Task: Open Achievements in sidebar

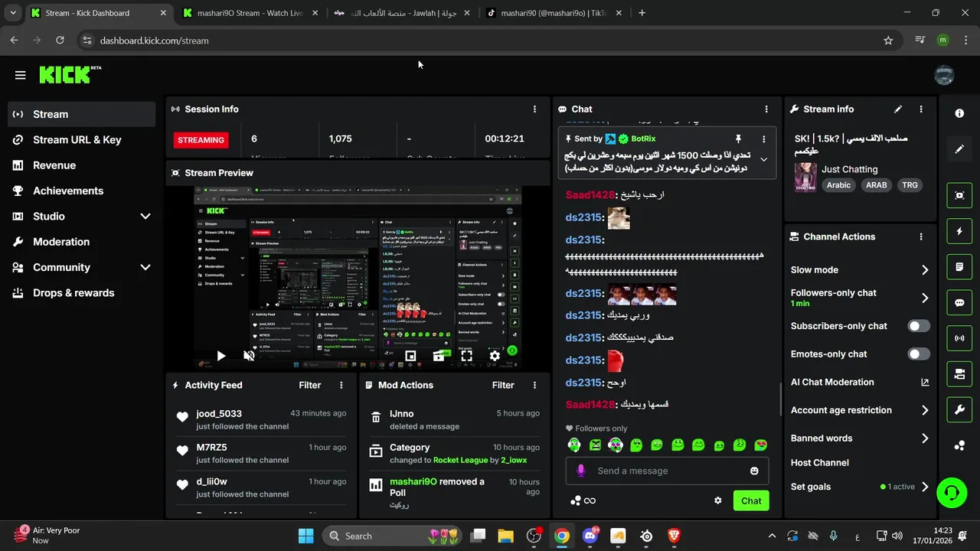Action: (x=81, y=191)
